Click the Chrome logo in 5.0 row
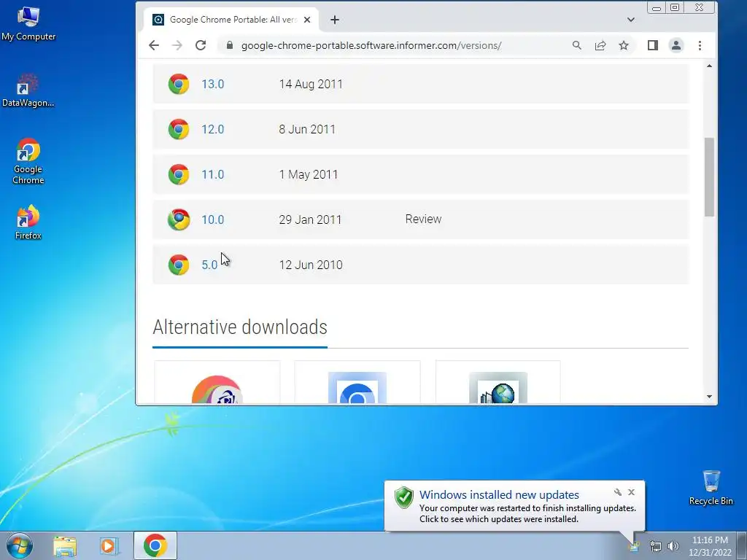Image resolution: width=747 pixels, height=560 pixels. click(x=179, y=265)
